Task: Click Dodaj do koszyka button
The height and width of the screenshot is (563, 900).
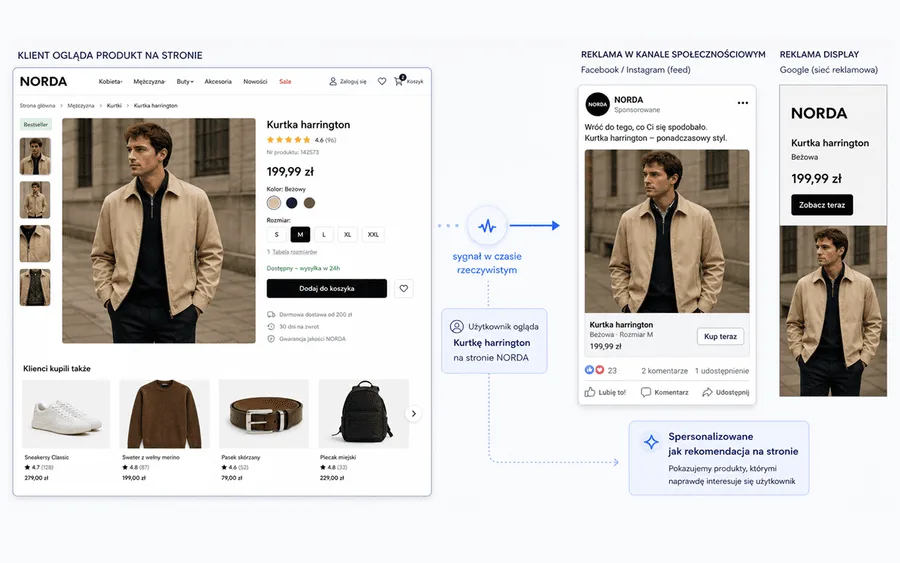Action: pos(327,289)
